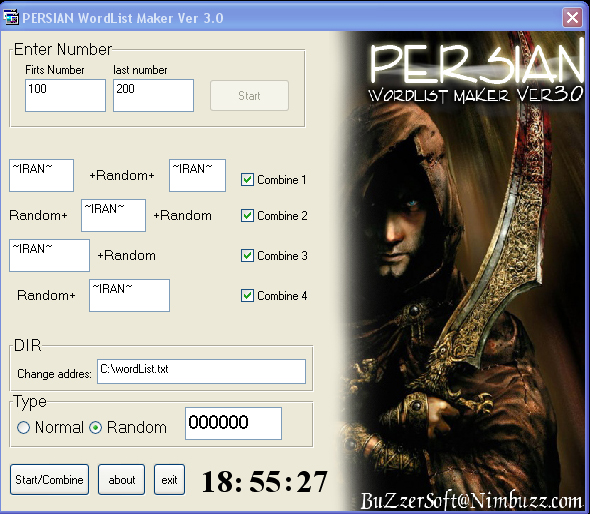Click the disabled Start button
The width and height of the screenshot is (590, 514).
tap(249, 96)
